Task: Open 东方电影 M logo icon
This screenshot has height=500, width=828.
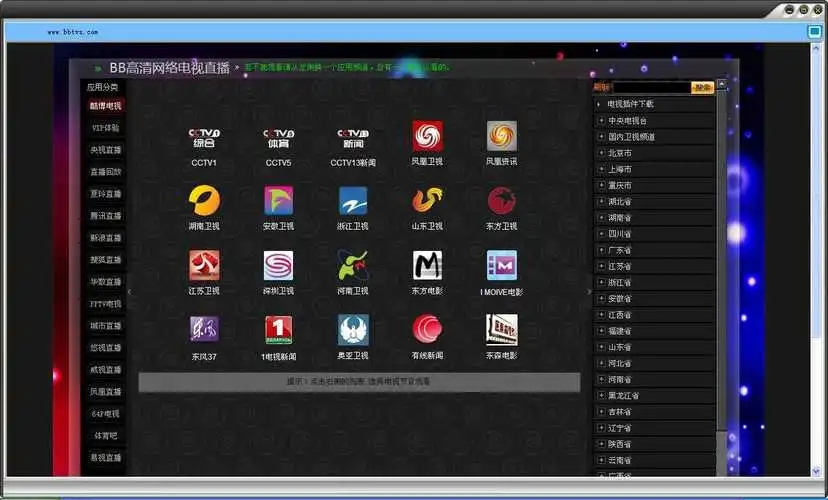Action: tap(427, 265)
